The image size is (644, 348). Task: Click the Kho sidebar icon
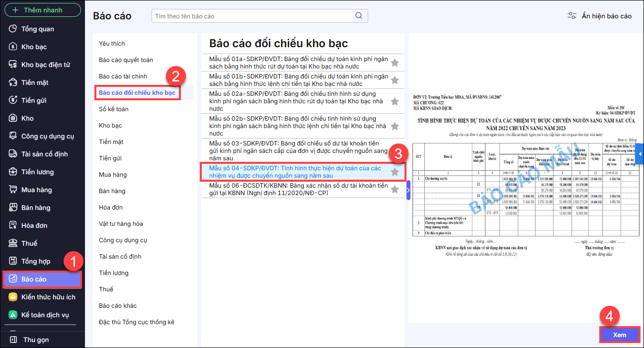click(13, 118)
